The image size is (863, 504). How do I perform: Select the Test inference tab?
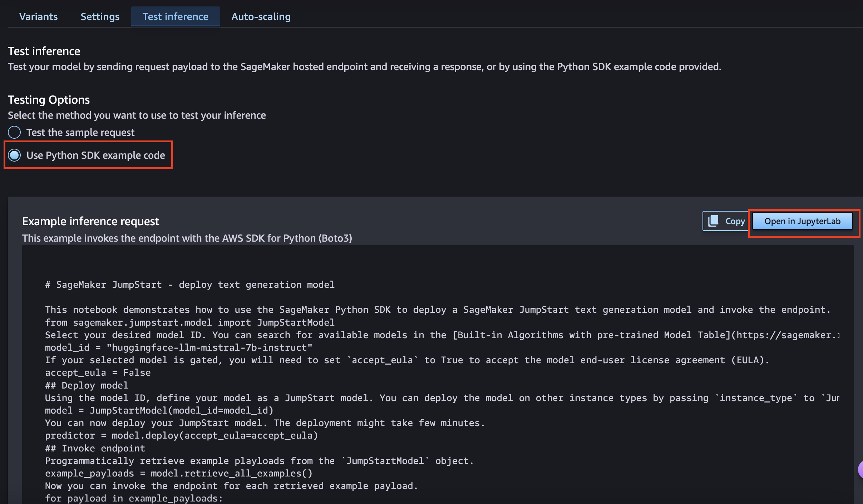click(175, 16)
